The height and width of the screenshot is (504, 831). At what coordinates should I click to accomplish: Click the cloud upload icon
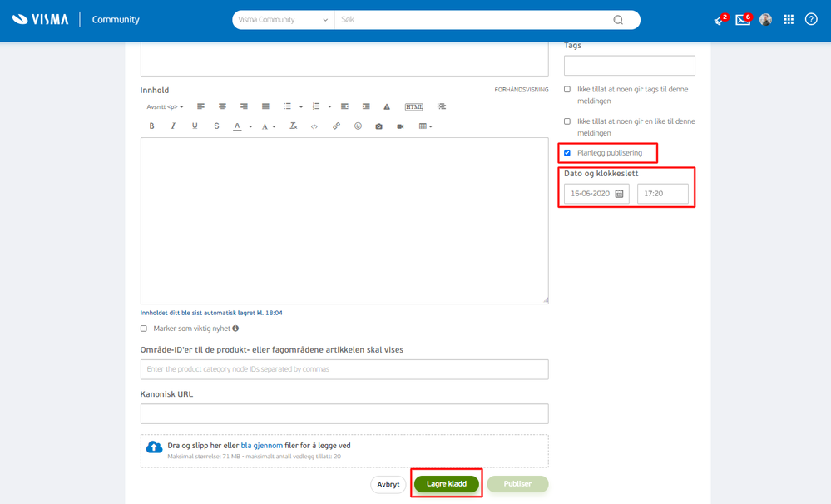click(x=154, y=447)
